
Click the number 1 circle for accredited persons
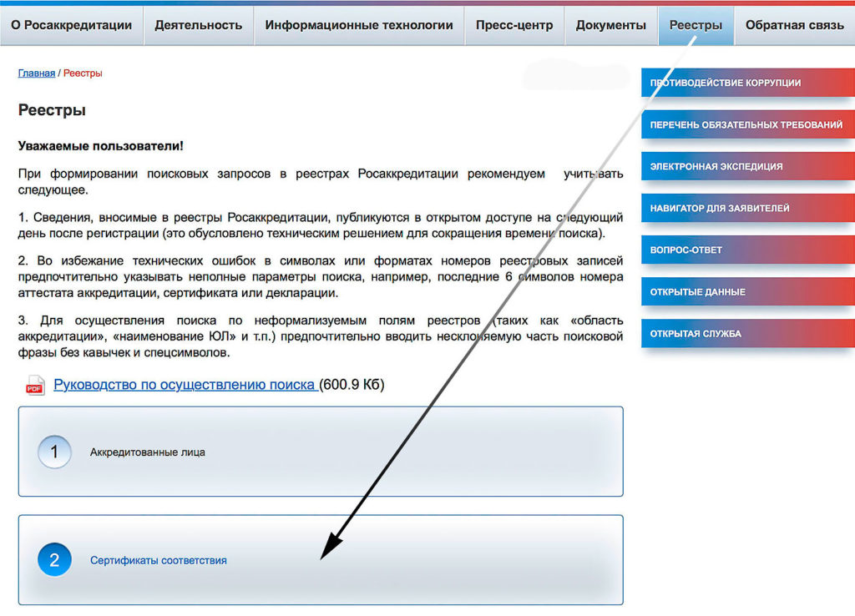[54, 452]
